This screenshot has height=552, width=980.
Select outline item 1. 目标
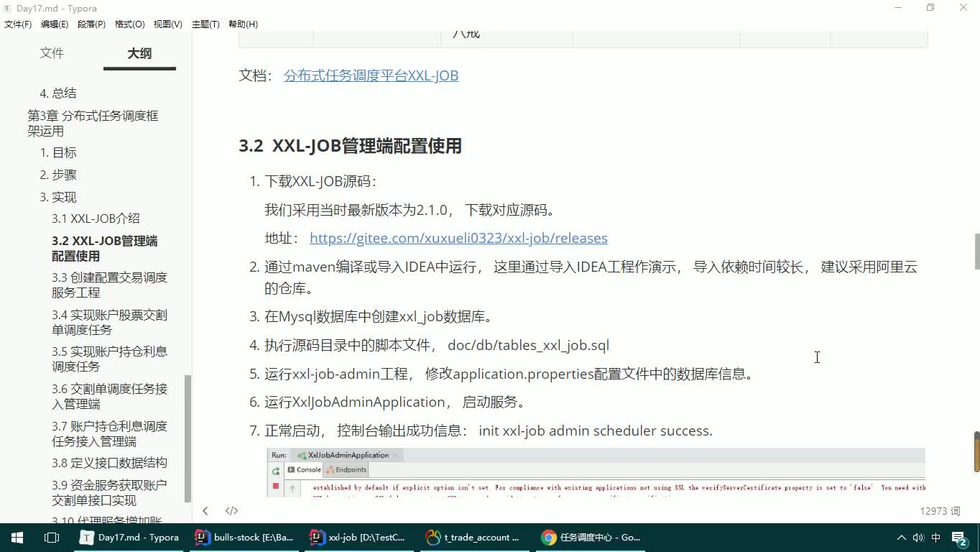pos(58,152)
